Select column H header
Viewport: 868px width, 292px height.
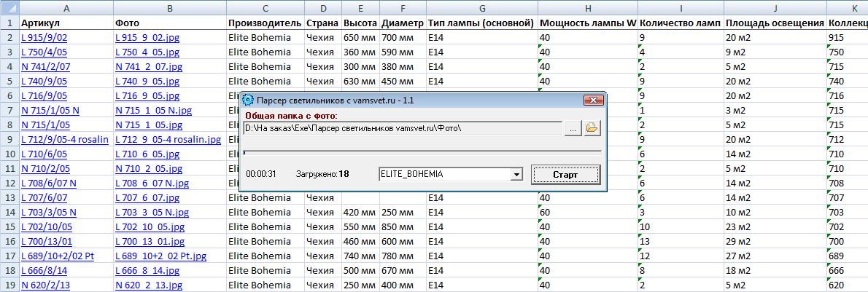[x=588, y=8]
